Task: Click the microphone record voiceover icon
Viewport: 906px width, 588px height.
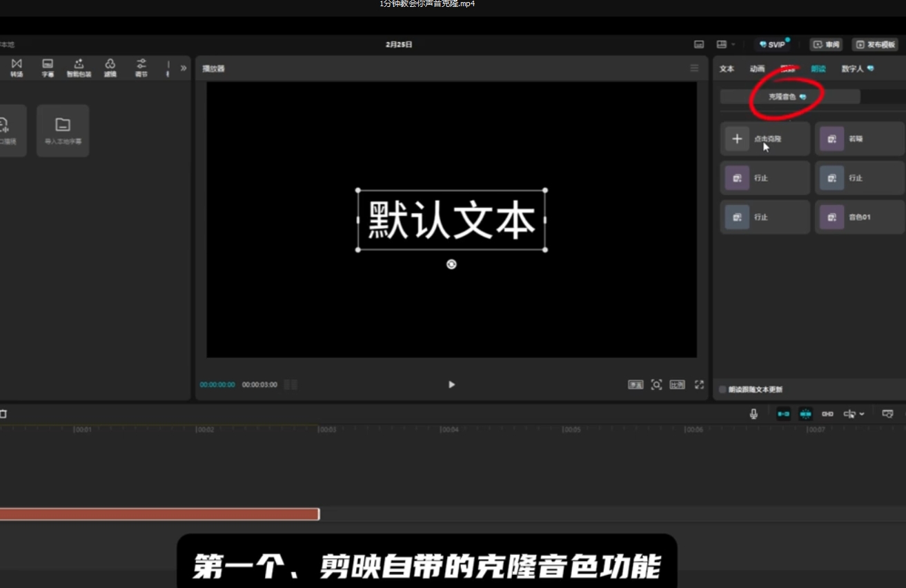Action: [754, 414]
